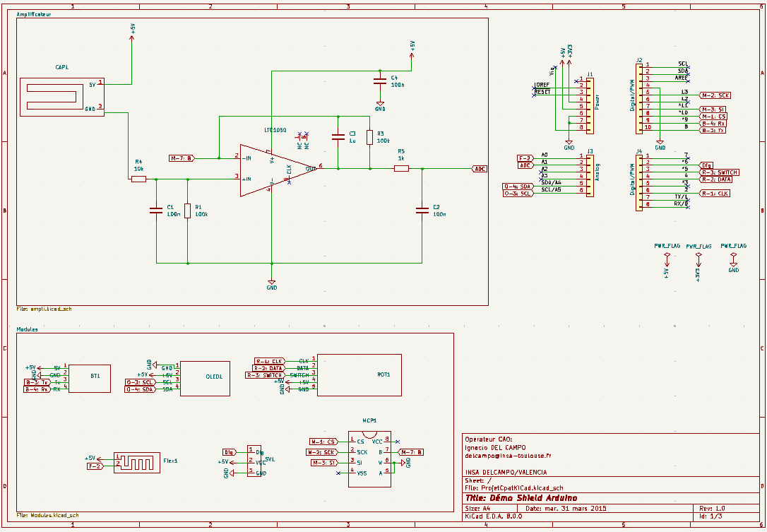Click R-3: SWITCH label beside J4
This screenshot has height=532, width=767.
point(720,172)
